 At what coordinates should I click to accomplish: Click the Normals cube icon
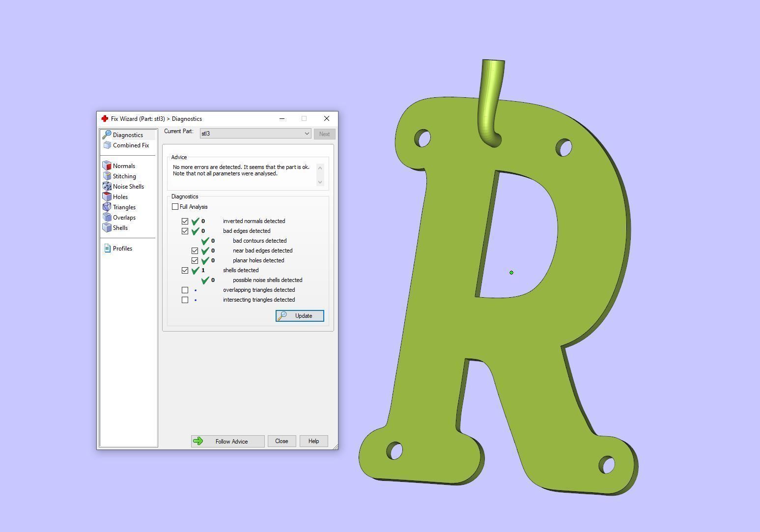tap(107, 166)
